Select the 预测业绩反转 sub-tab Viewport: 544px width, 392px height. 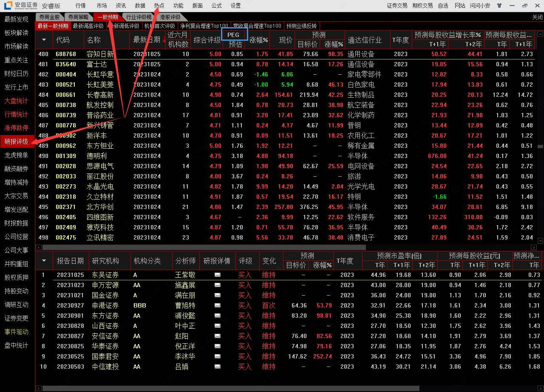coord(301,26)
